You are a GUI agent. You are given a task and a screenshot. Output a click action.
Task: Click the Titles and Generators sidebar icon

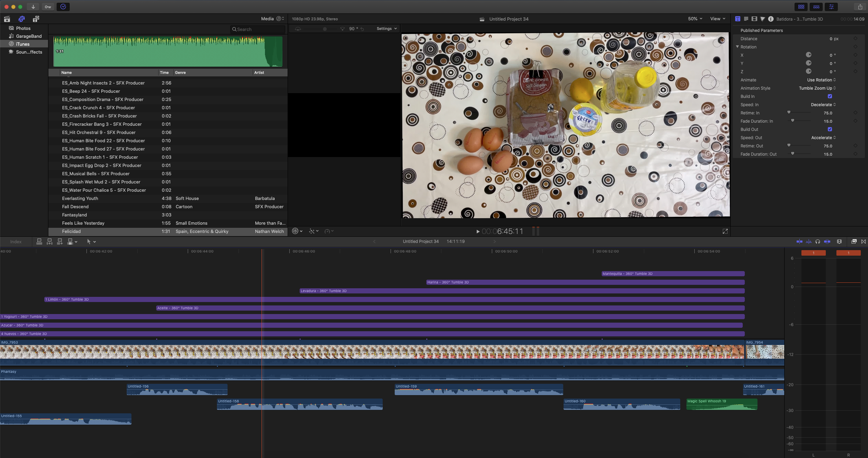click(x=36, y=19)
